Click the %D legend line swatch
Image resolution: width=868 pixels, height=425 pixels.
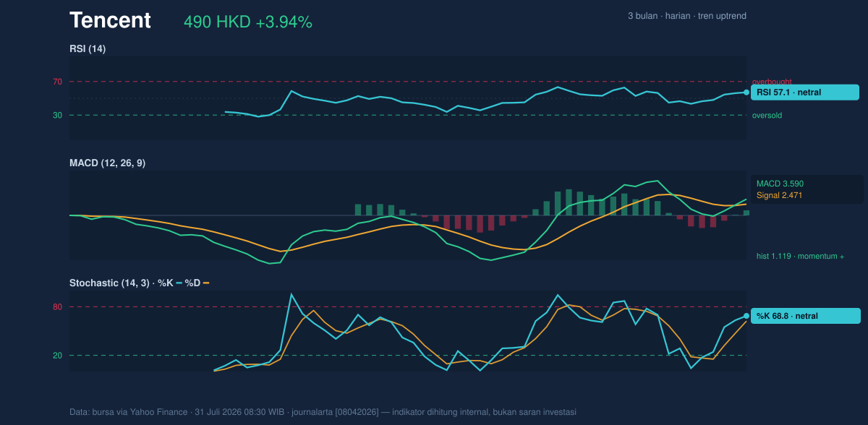click(205, 283)
